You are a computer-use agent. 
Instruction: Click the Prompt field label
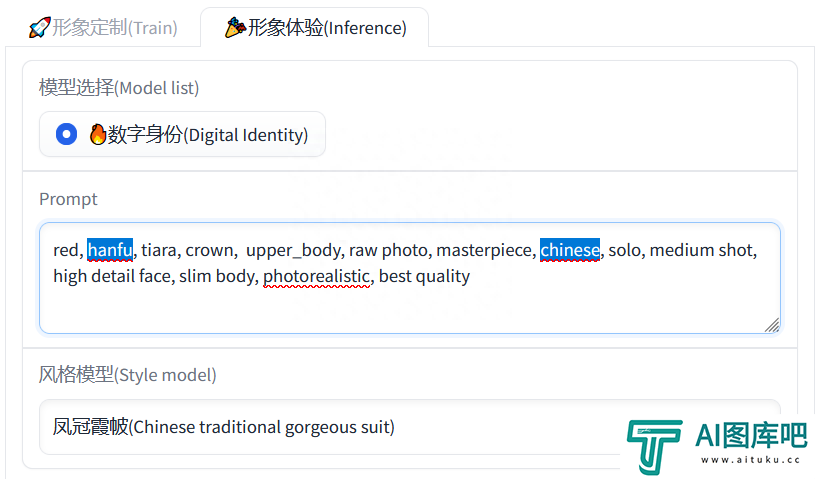[x=69, y=199]
